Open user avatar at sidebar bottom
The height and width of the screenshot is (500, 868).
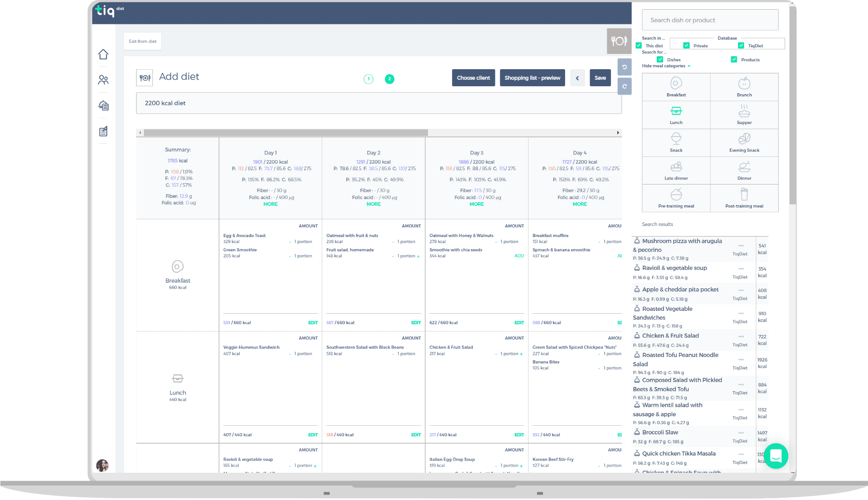[102, 465]
